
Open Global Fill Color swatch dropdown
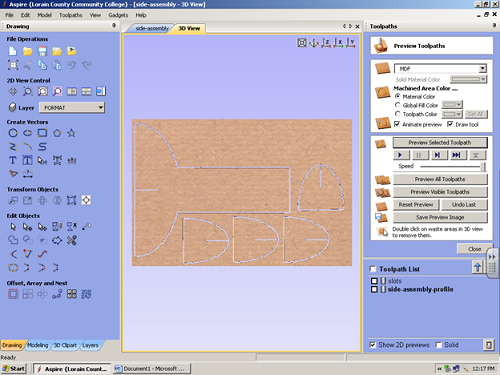click(452, 105)
